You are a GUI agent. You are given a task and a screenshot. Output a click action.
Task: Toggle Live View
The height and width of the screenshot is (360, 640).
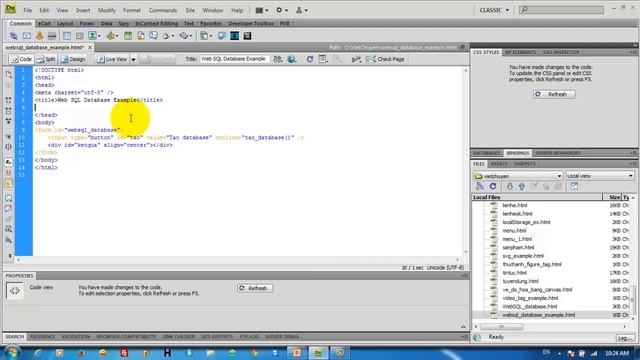point(112,59)
